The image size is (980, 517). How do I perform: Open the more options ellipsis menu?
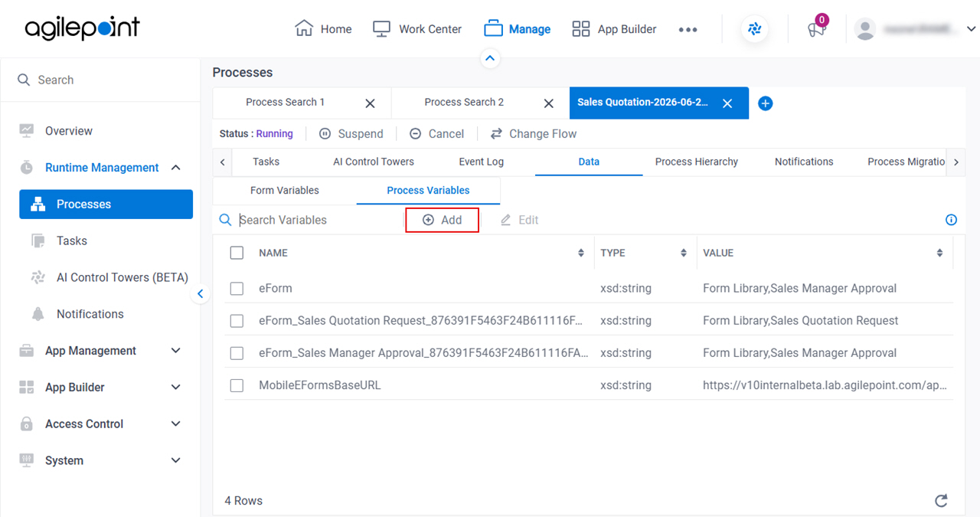click(688, 30)
